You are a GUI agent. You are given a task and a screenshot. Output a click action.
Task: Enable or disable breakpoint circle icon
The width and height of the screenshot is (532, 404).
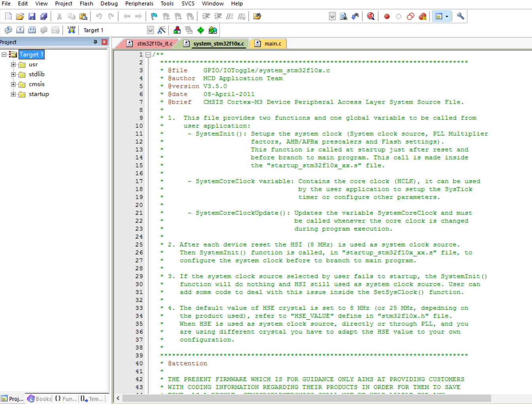tap(399, 16)
